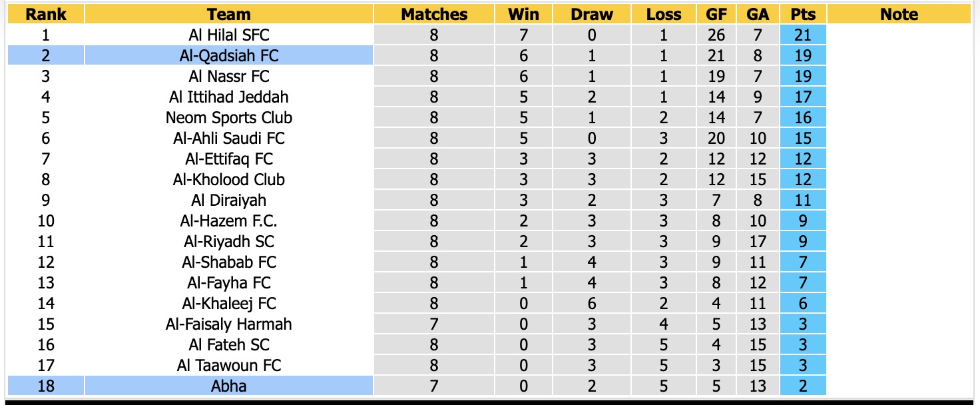Click the Al Nassr FC team name
The image size is (980, 405).
(229, 76)
